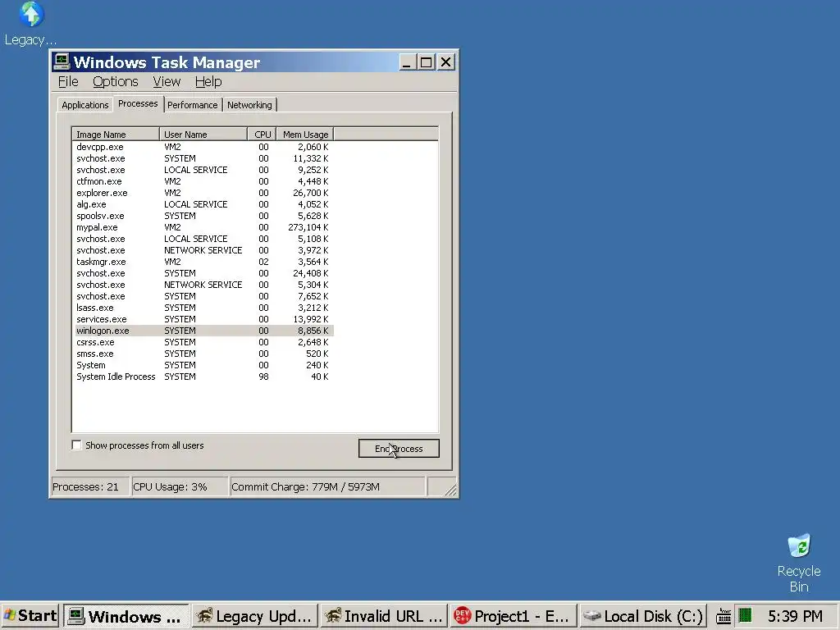Image resolution: width=840 pixels, height=630 pixels.
Task: Click the keyboard icon in system tray
Action: pos(724,615)
